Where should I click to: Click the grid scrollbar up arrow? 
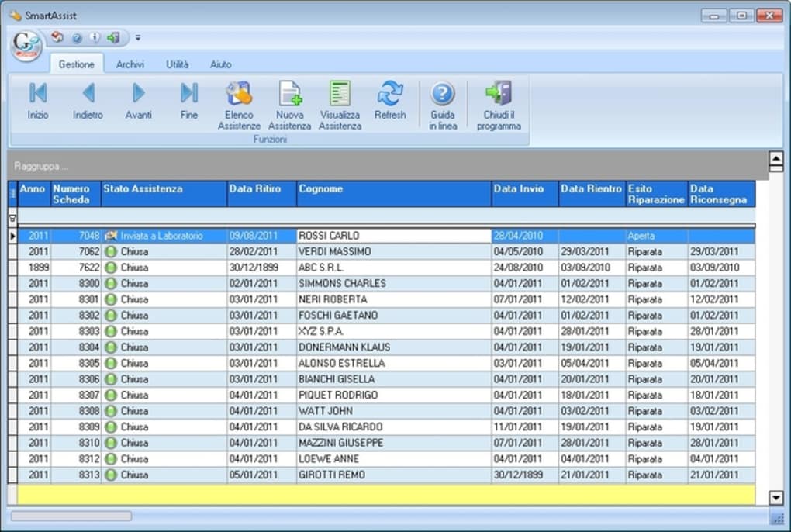click(776, 158)
